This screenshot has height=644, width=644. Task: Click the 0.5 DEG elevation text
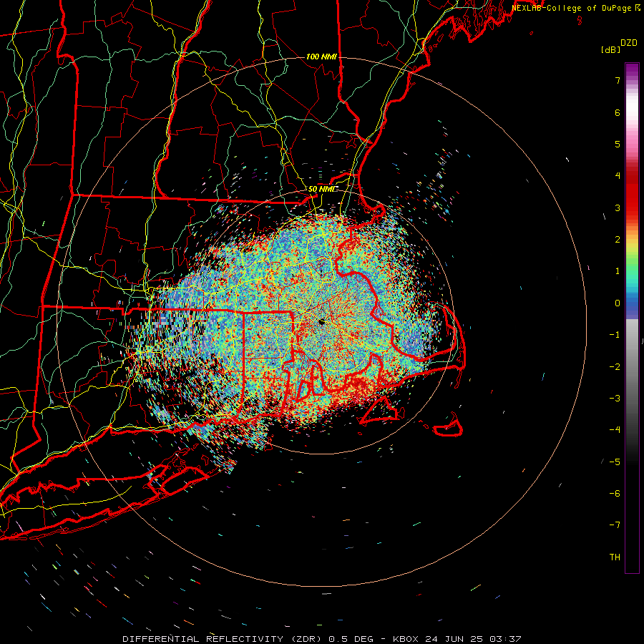(x=351, y=639)
